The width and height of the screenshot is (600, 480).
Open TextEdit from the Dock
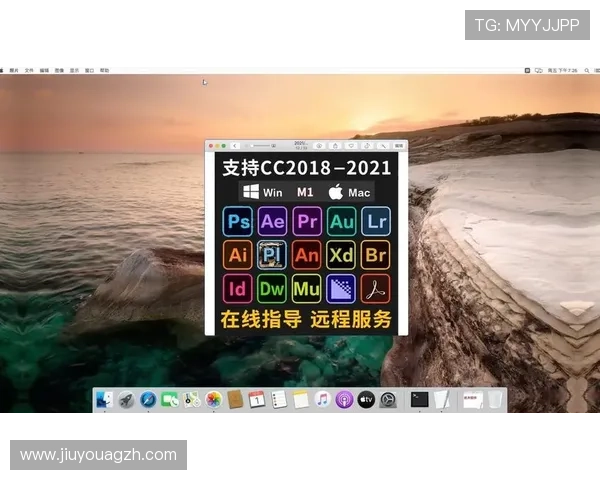coord(442,400)
